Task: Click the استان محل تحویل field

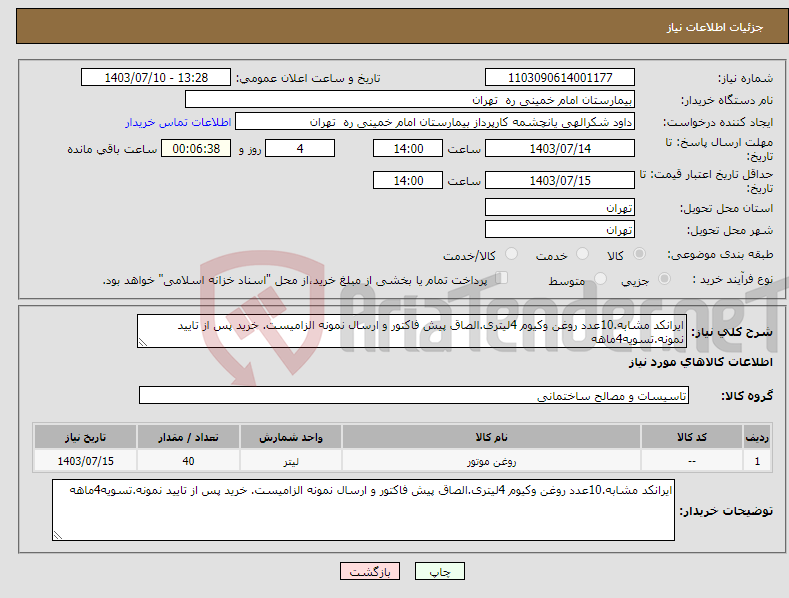Action: 560,207
